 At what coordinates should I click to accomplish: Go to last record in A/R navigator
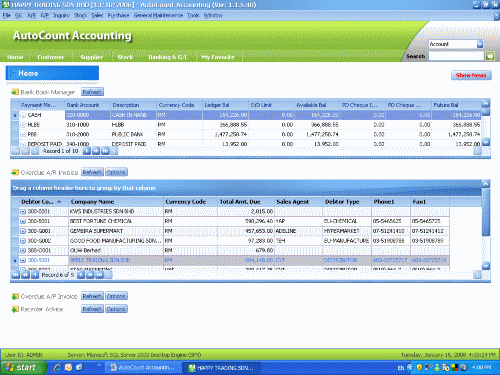pos(99,275)
